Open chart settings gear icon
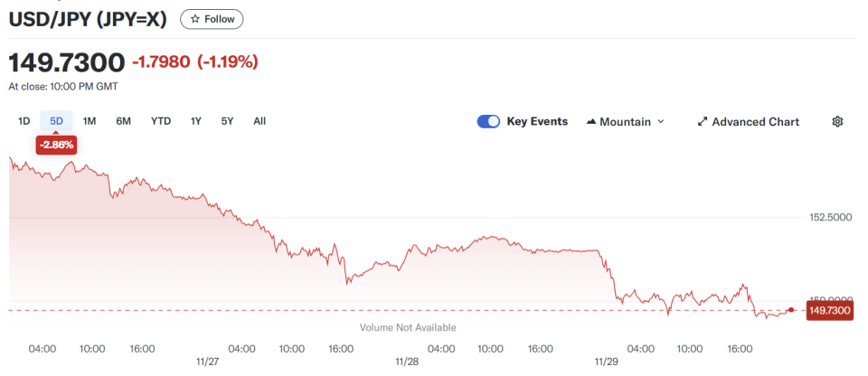This screenshot has height=376, width=868. (x=837, y=121)
